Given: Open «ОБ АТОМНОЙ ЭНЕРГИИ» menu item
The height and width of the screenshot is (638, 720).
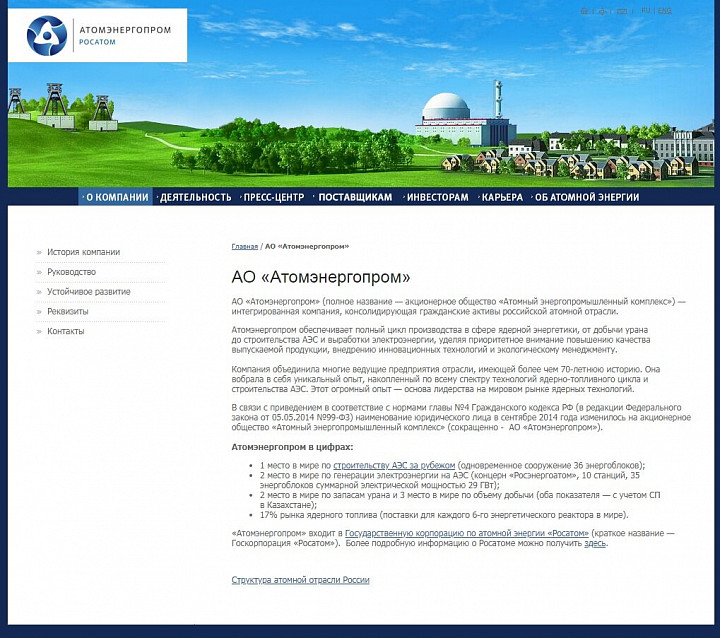Looking at the screenshot, I should click(x=586, y=197).
